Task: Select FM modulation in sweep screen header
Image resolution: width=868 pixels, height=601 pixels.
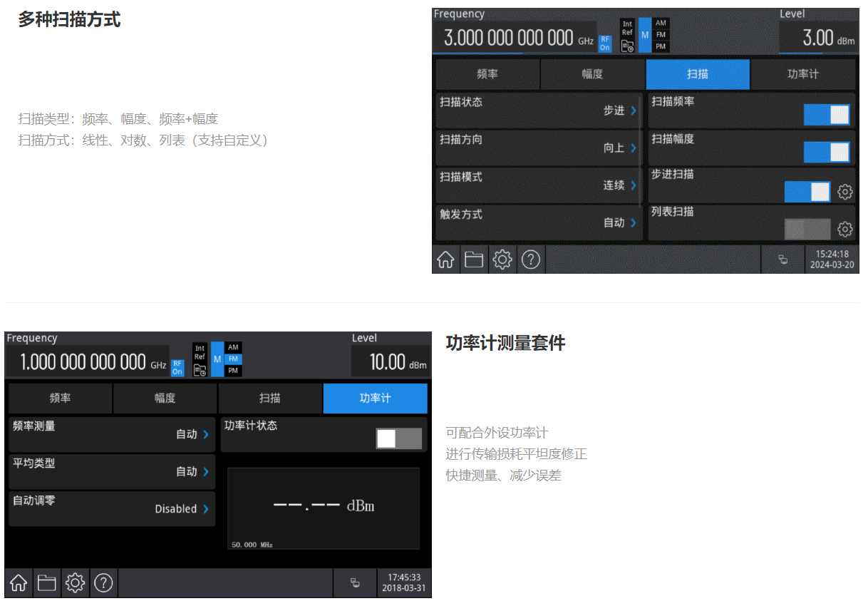Action: [661, 35]
